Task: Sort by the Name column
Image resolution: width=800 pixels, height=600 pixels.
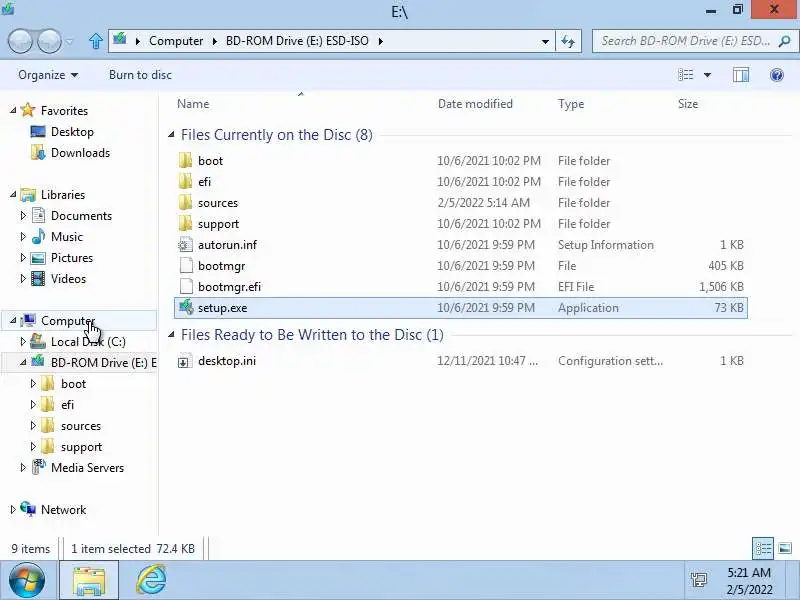Action: (x=193, y=104)
